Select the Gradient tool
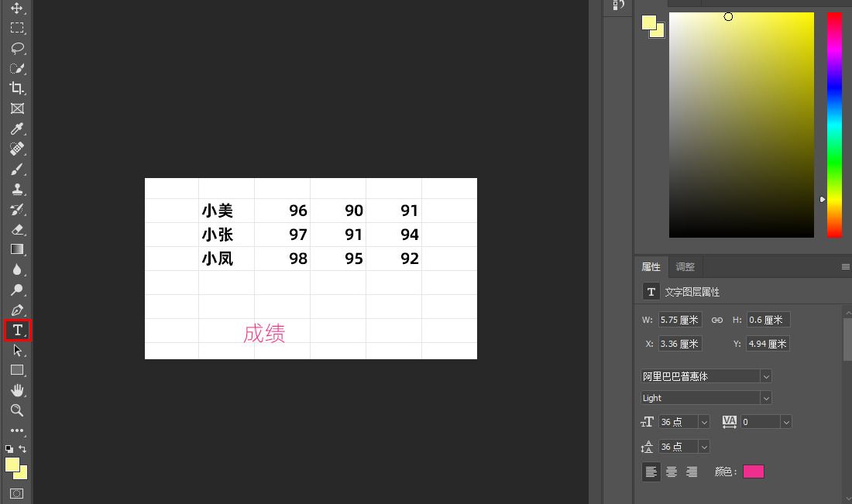Image resolution: width=852 pixels, height=504 pixels. coord(17,249)
